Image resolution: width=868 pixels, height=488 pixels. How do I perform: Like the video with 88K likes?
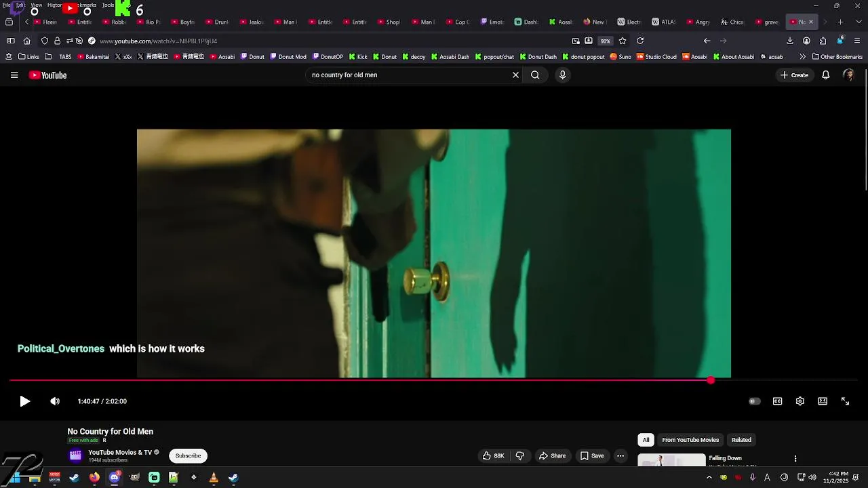click(494, 455)
